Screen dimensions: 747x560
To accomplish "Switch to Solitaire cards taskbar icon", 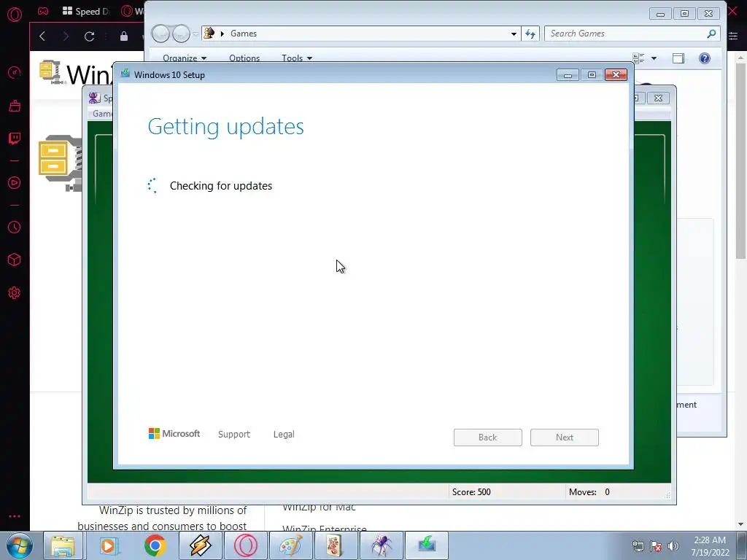I will click(336, 545).
